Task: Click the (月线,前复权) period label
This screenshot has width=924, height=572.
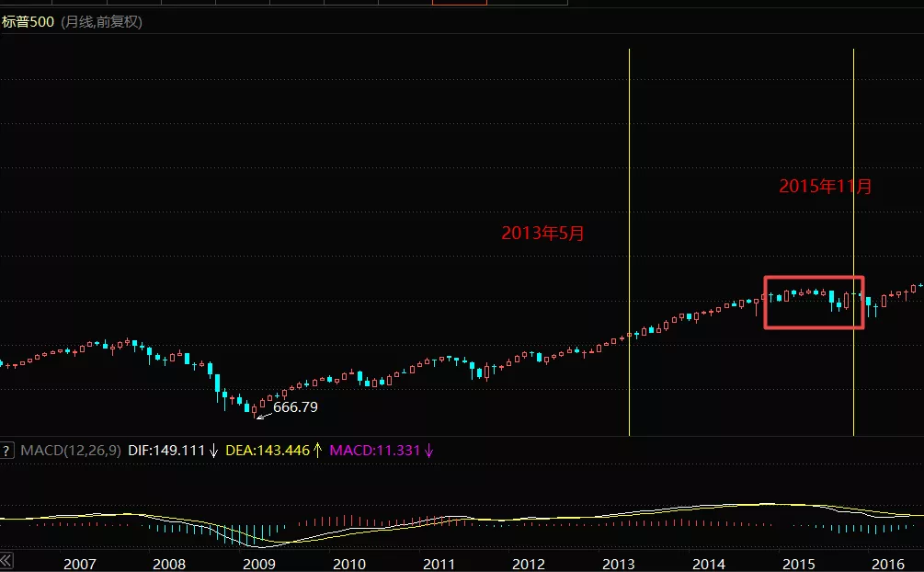Action: 101,22
